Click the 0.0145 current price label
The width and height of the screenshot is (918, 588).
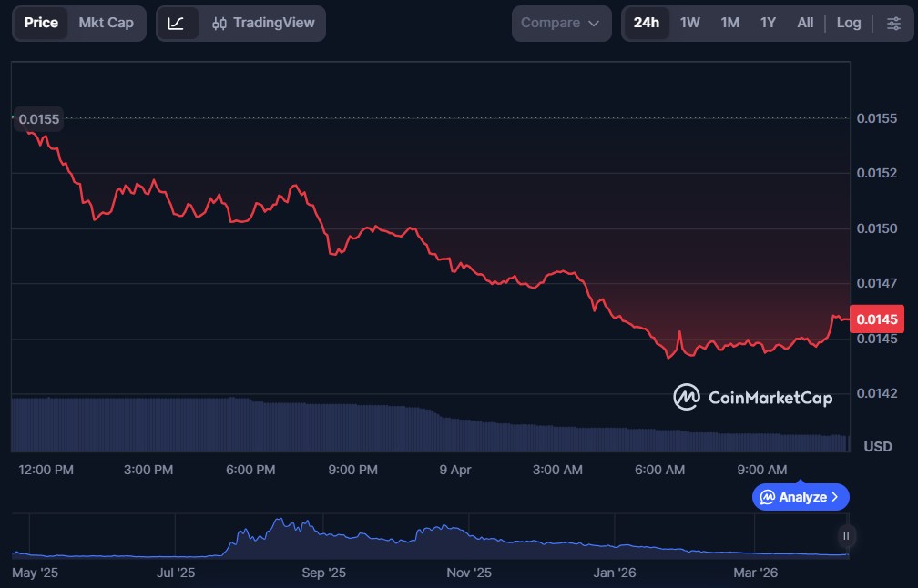pyautogui.click(x=877, y=319)
